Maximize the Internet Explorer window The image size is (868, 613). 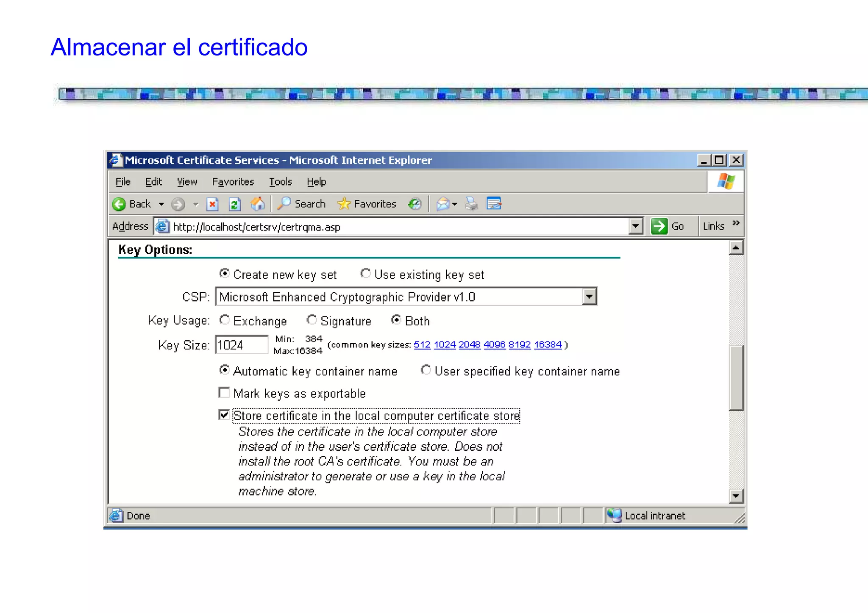click(x=719, y=160)
